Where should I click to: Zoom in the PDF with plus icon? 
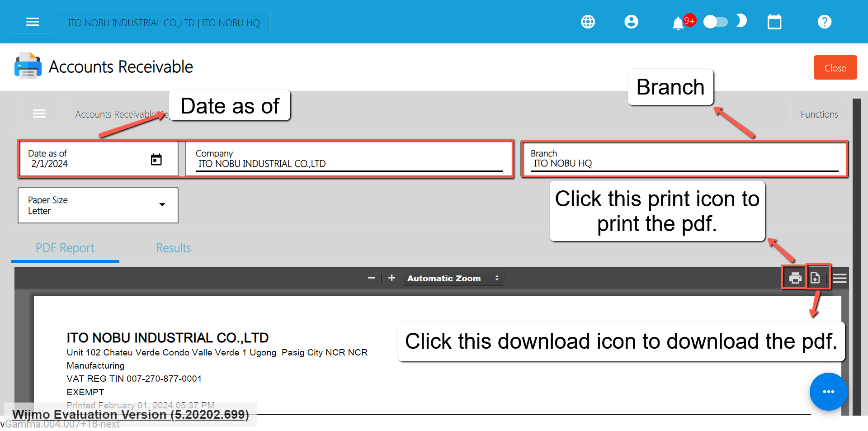[x=392, y=278]
